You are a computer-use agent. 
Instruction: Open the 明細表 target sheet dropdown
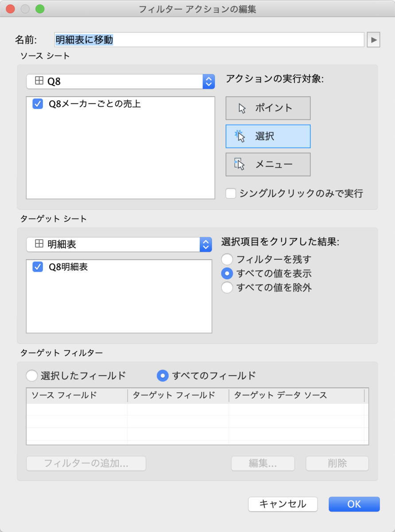click(x=119, y=244)
